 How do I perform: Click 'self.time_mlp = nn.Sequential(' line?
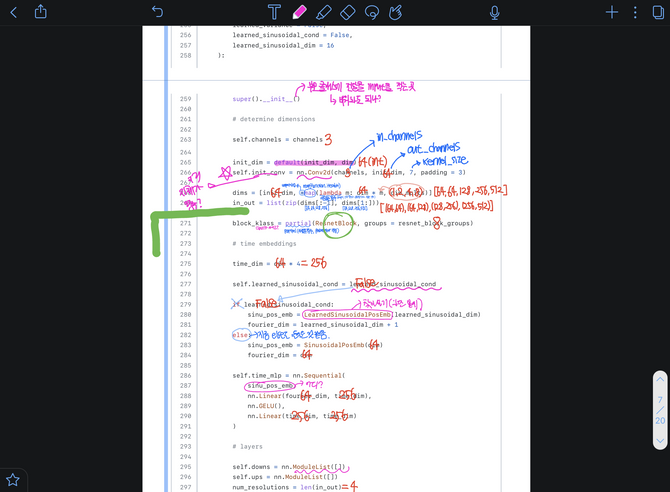click(289, 376)
